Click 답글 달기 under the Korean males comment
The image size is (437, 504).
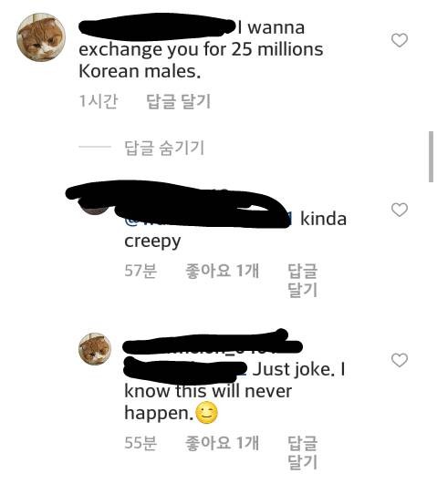pyautogui.click(x=178, y=101)
